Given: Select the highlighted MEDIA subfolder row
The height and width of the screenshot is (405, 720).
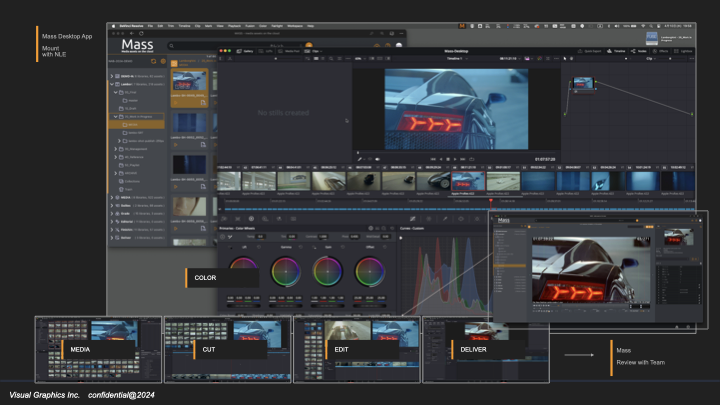Looking at the screenshot, I should [136, 125].
